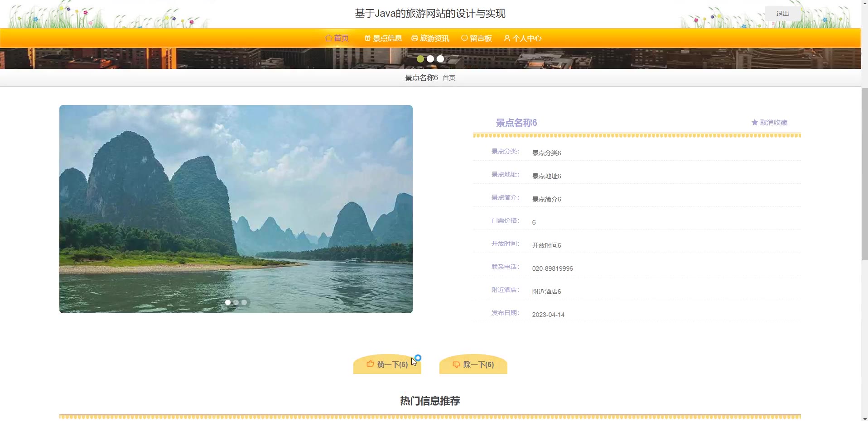
Task: Go to the 旅游资讯 menu item
Action: tap(430, 38)
